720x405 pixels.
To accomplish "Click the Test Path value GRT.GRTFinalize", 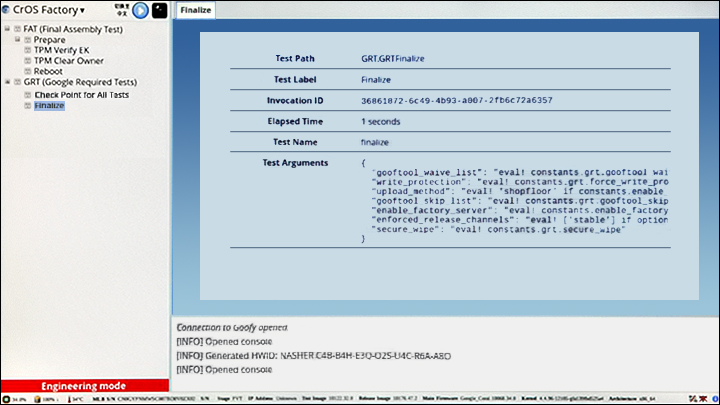I will [393, 58].
